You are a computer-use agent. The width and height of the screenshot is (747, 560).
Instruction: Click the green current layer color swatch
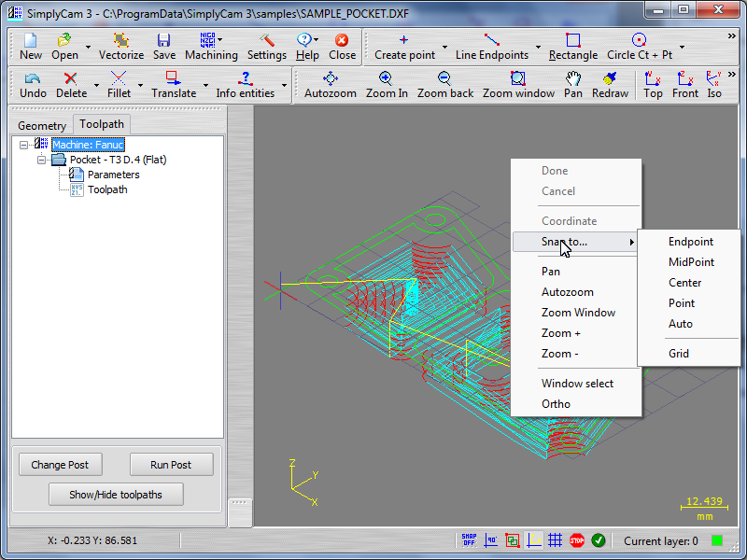[716, 540]
